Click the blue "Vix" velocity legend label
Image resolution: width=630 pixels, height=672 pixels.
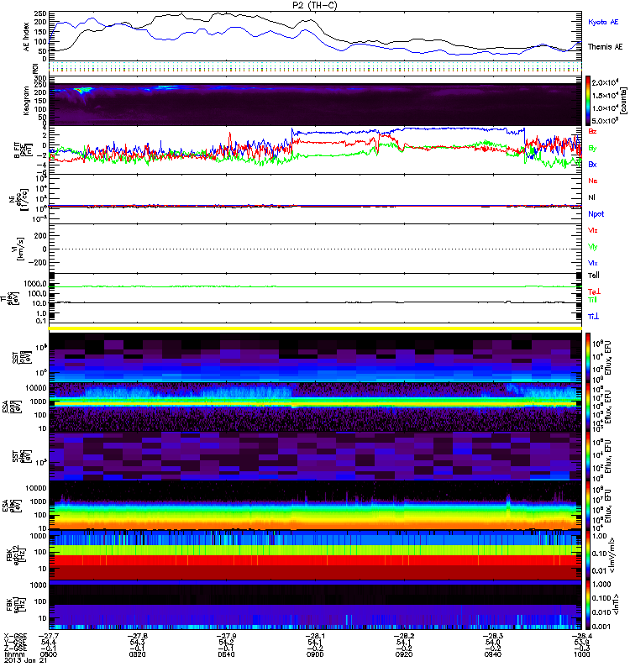coord(593,263)
